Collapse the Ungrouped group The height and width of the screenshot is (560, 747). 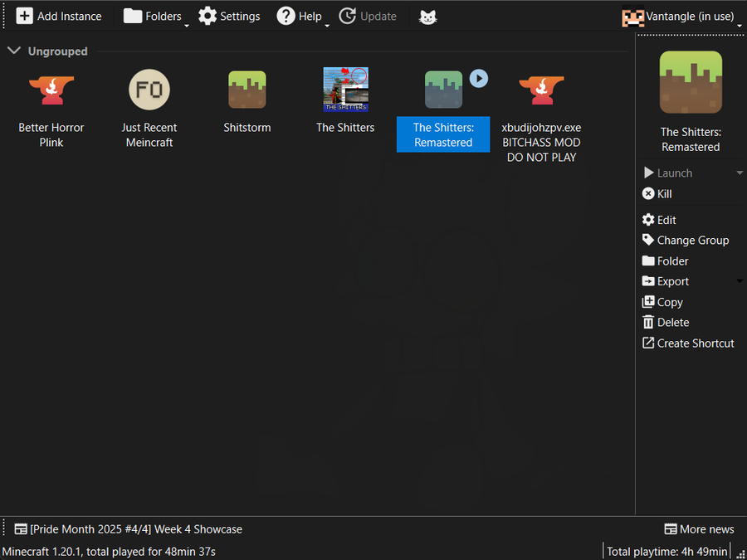tap(14, 51)
